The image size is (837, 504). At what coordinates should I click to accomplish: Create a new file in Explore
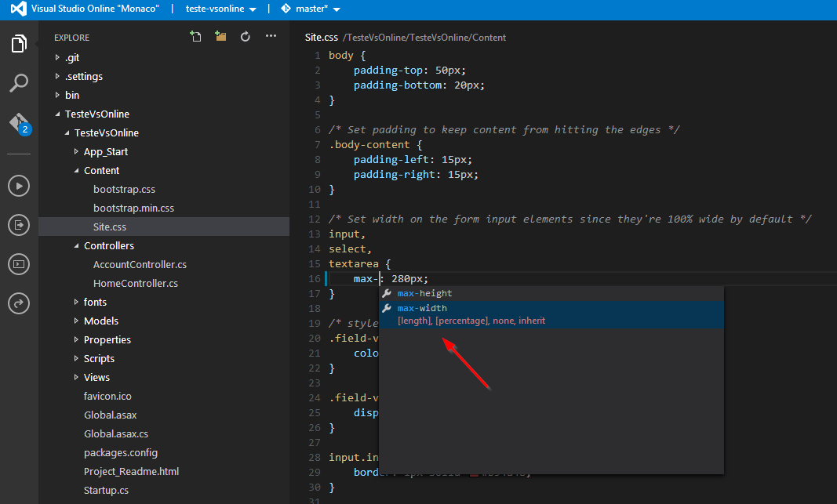(195, 36)
